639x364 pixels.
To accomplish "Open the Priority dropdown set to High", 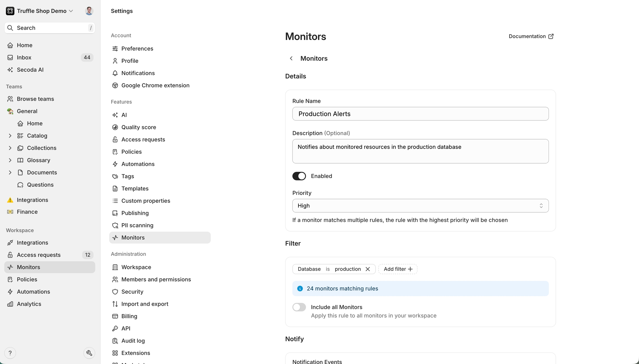I will click(x=420, y=206).
